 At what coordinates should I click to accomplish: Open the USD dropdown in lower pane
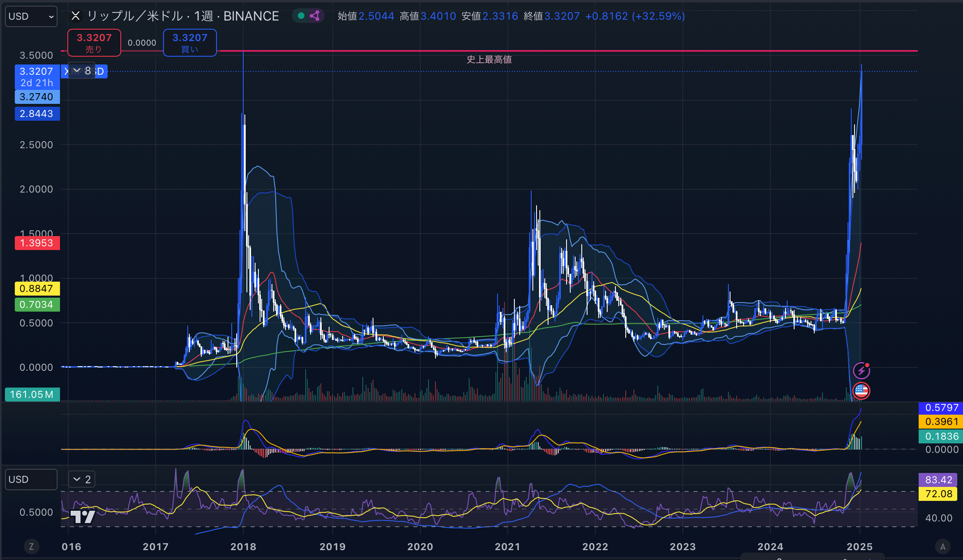click(31, 480)
